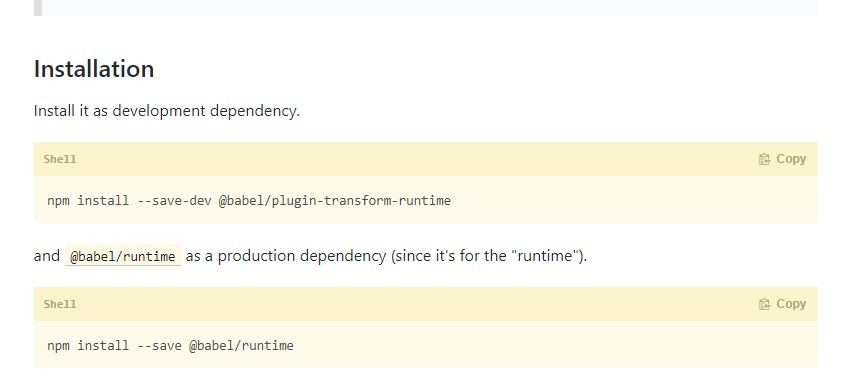Click the clipboard icon in the first Shell block
856x386 pixels.
click(x=764, y=159)
